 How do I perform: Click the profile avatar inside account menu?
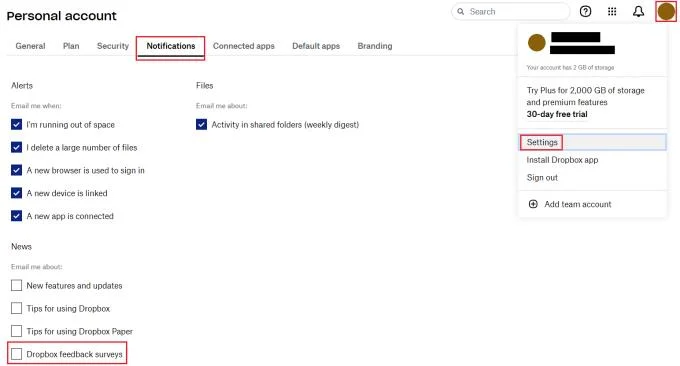click(x=536, y=43)
